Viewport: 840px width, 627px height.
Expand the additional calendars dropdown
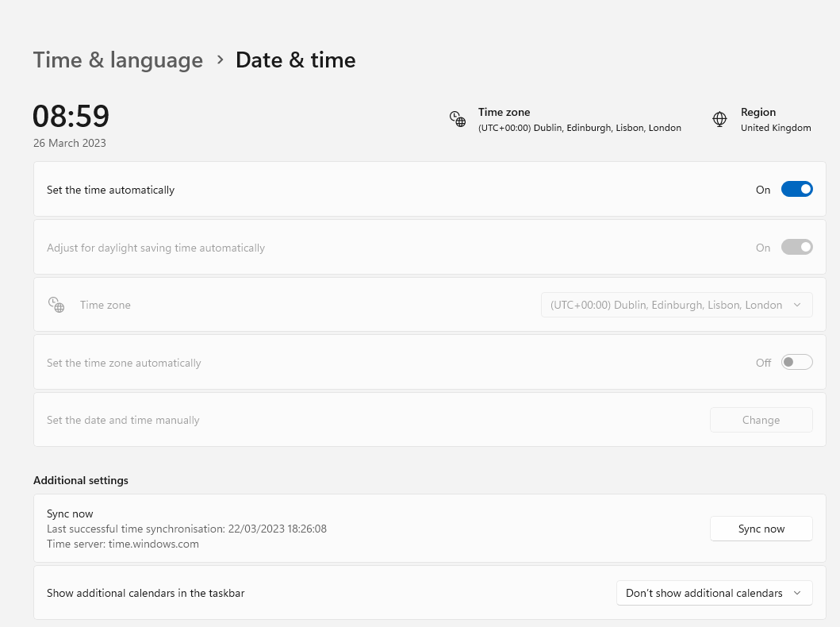coord(714,593)
